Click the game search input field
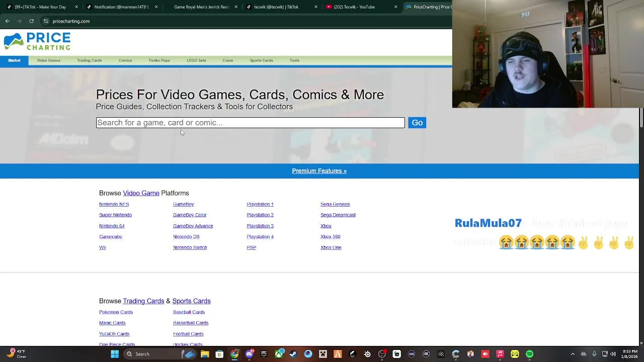 tap(250, 123)
